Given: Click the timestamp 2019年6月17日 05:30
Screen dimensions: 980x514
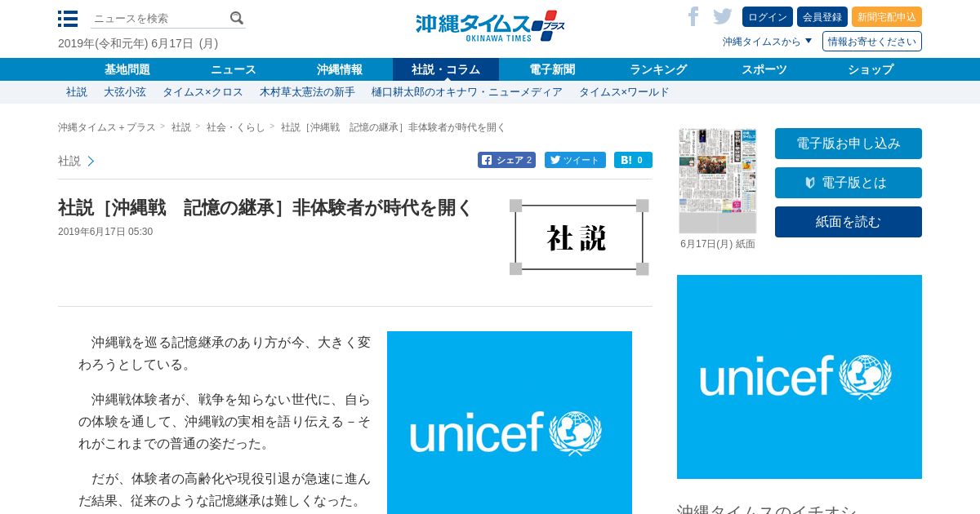Looking at the screenshot, I should pyautogui.click(x=105, y=232).
